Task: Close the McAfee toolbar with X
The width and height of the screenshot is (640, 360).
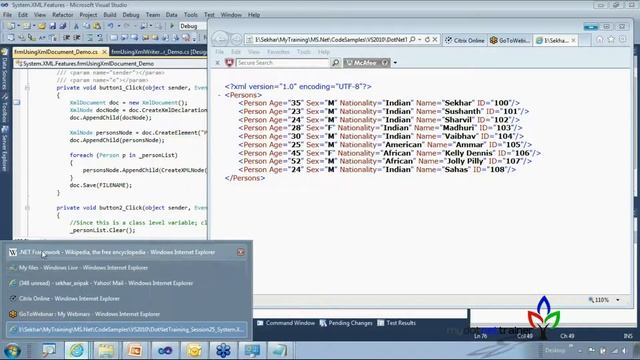Action: click(x=218, y=62)
